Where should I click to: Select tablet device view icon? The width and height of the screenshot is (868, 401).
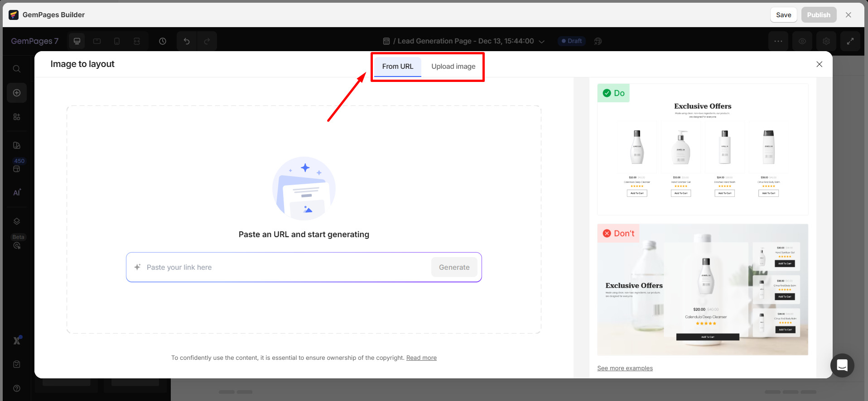point(97,41)
